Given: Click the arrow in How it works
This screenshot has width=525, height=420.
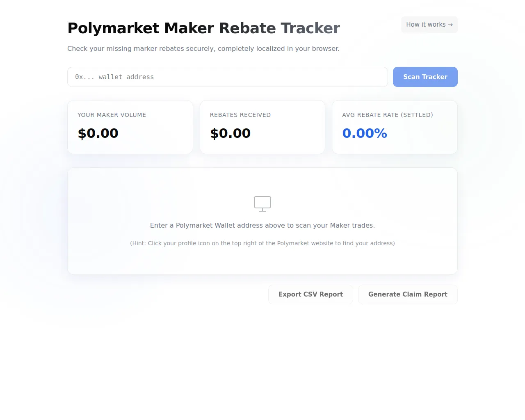Looking at the screenshot, I should 450,25.
